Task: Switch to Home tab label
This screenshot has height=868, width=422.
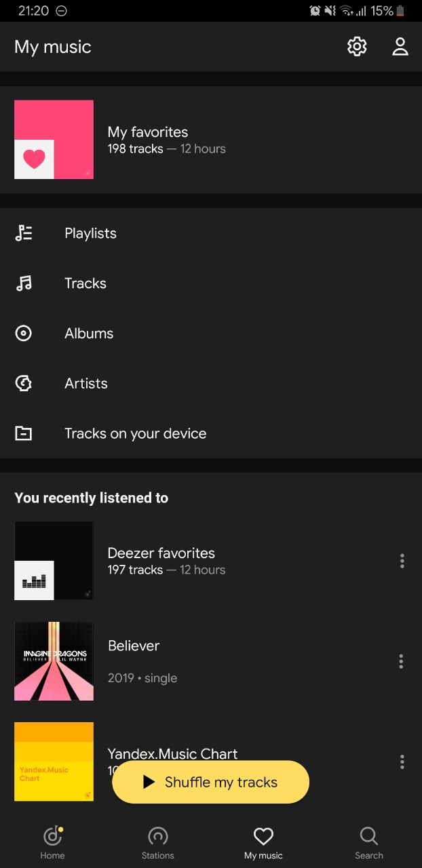Action: coord(52,856)
